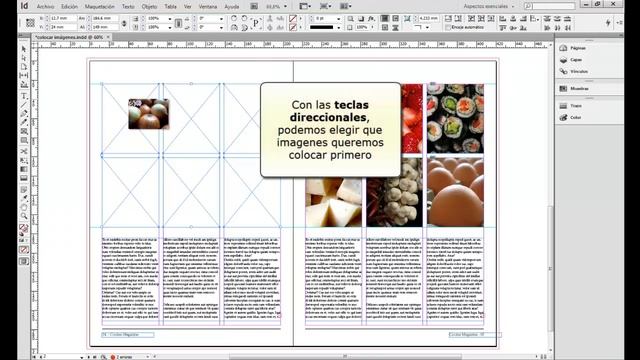Click the rotate 90° counterclockwise icon
This screenshot has height=360, width=640.
pyautogui.click(x=244, y=19)
